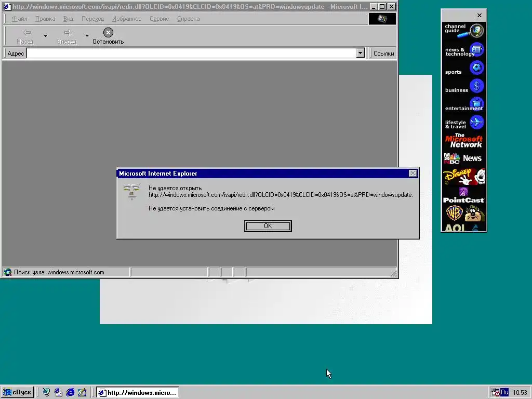
Task: Open the channel guide channel
Action: (464, 31)
